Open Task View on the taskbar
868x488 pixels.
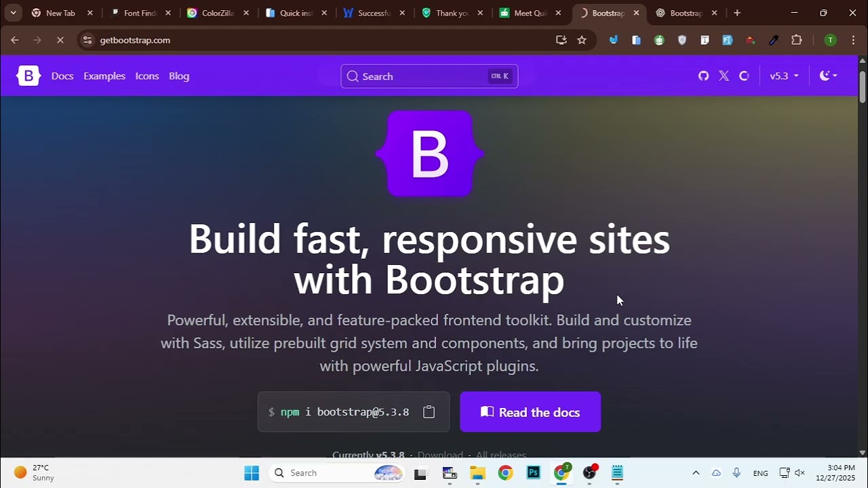click(x=420, y=473)
